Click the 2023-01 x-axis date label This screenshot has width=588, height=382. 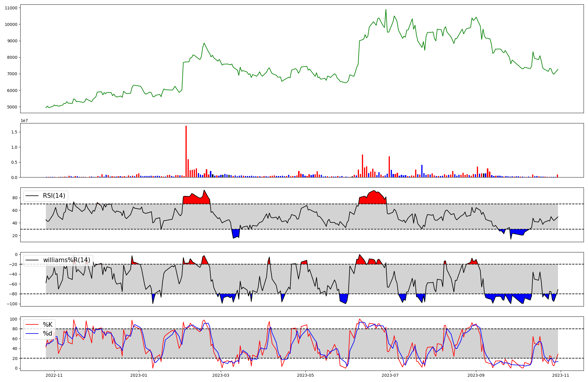(x=139, y=375)
